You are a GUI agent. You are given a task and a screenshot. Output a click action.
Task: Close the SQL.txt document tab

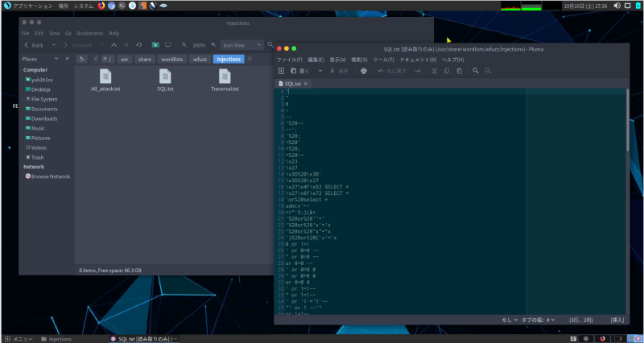pyautogui.click(x=307, y=84)
